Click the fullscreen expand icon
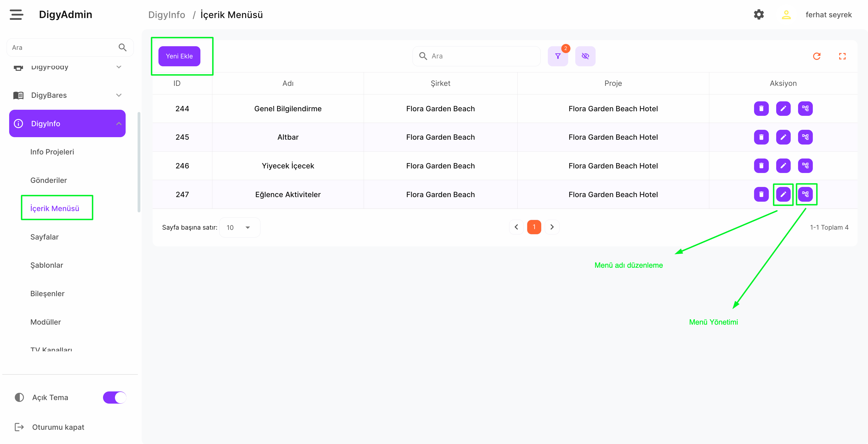 [842, 56]
